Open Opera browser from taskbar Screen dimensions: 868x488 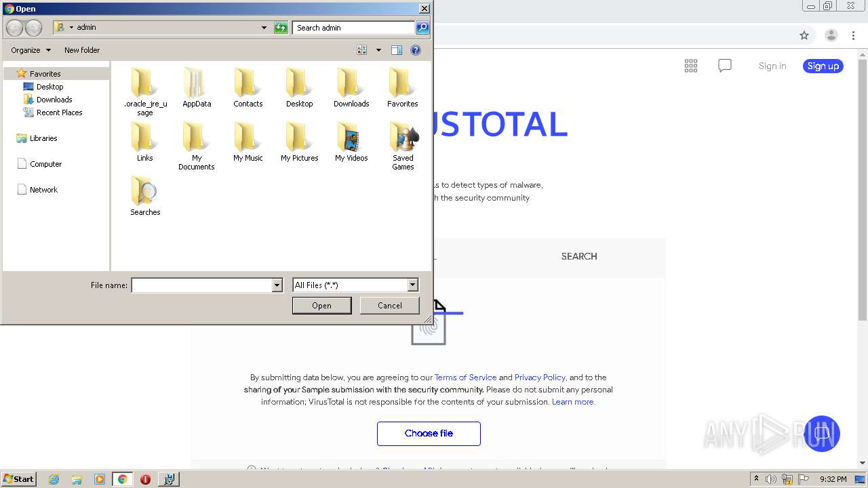coord(145,479)
